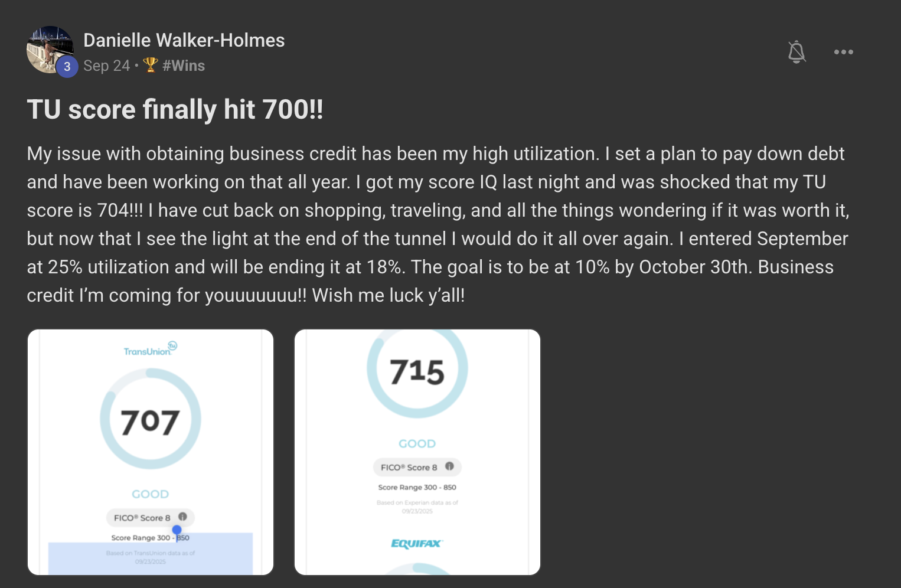This screenshot has width=901, height=588.
Task: Toggle the post notification bell
Action: point(796,52)
